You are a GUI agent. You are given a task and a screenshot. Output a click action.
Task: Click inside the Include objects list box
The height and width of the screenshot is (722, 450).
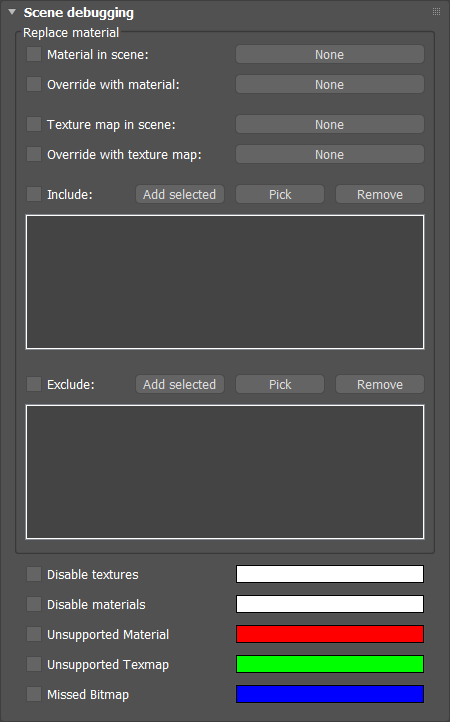click(225, 282)
